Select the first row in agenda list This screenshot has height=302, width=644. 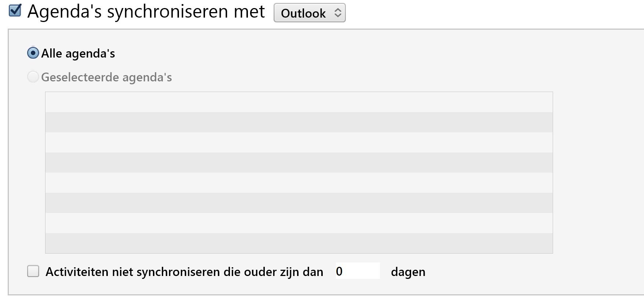(299, 102)
